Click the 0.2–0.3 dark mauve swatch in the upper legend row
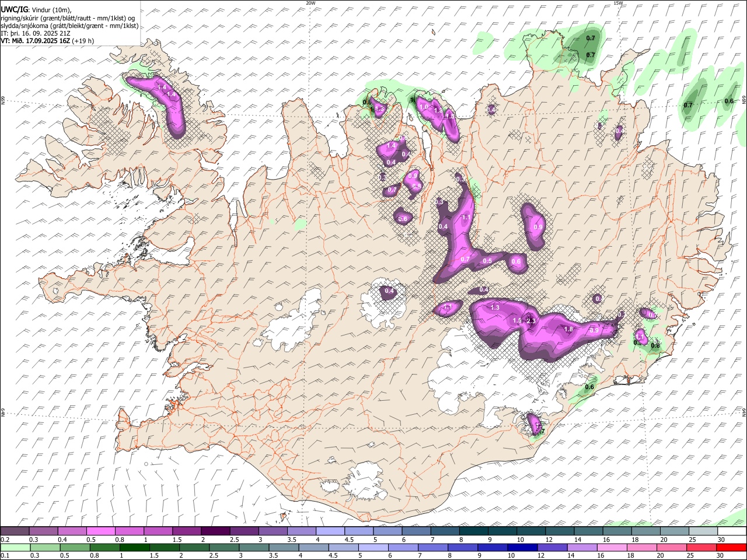 tap(15, 531)
